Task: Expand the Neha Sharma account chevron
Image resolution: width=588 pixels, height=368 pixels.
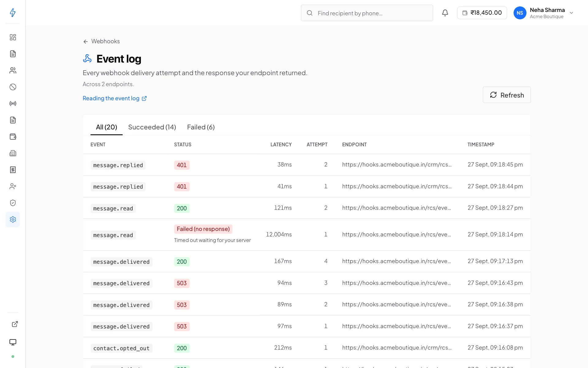Action: coord(571,13)
